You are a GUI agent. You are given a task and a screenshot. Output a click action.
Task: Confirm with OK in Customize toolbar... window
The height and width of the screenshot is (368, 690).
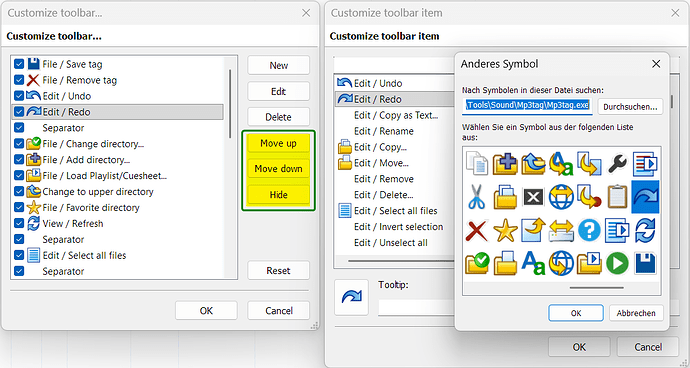point(206,310)
